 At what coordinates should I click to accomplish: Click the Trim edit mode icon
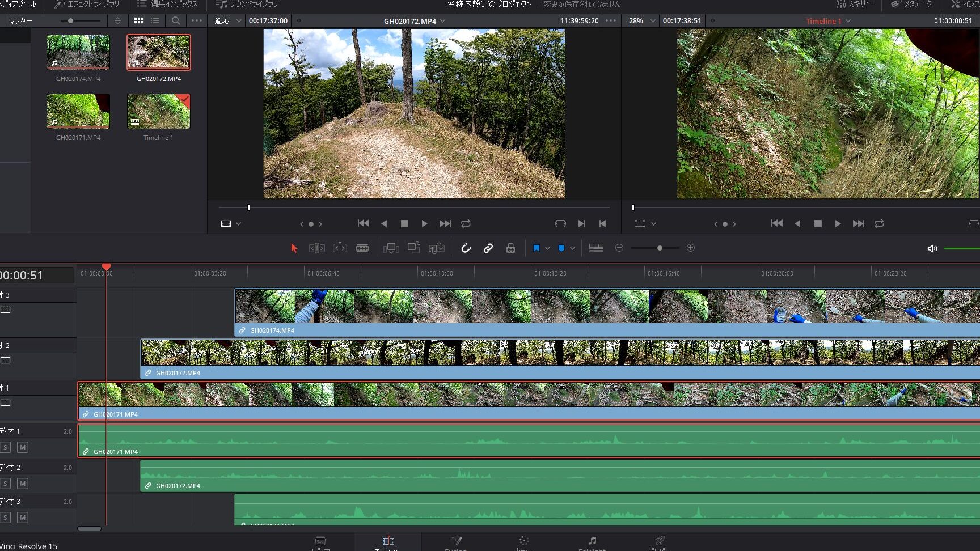point(316,248)
